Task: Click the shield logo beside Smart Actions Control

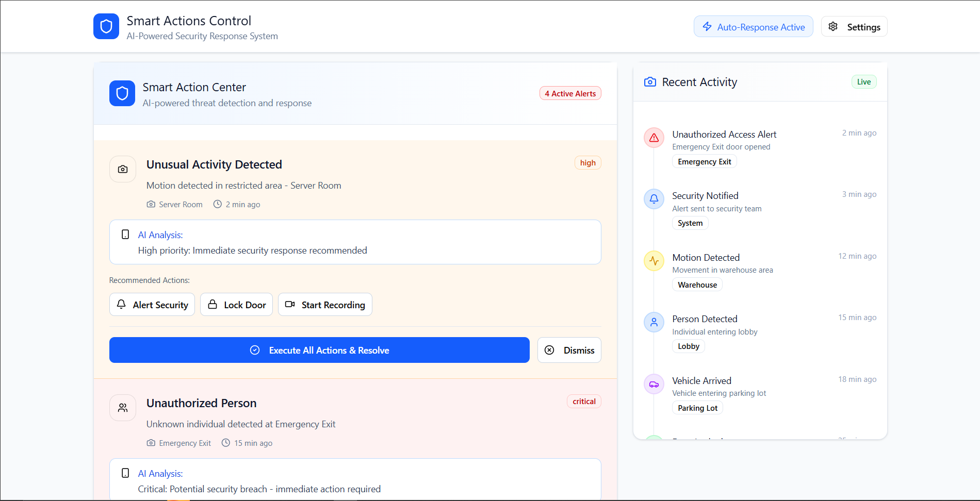Action: (x=106, y=26)
